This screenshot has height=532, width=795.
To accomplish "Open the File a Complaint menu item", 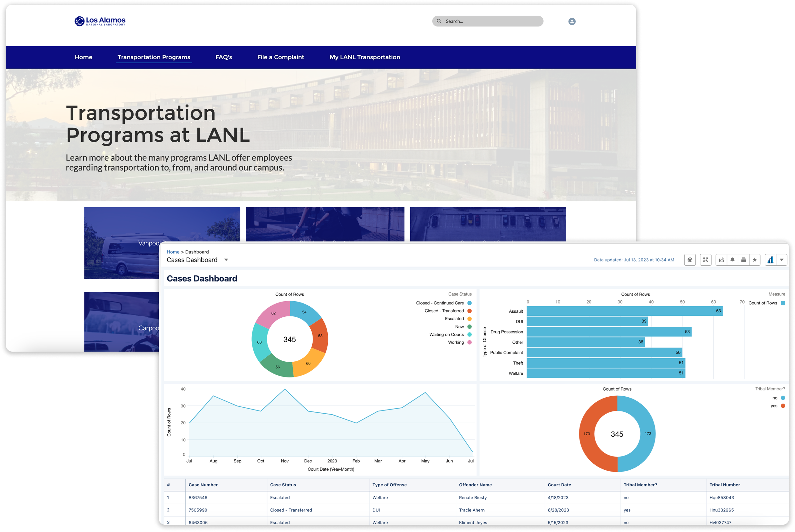I will (280, 57).
